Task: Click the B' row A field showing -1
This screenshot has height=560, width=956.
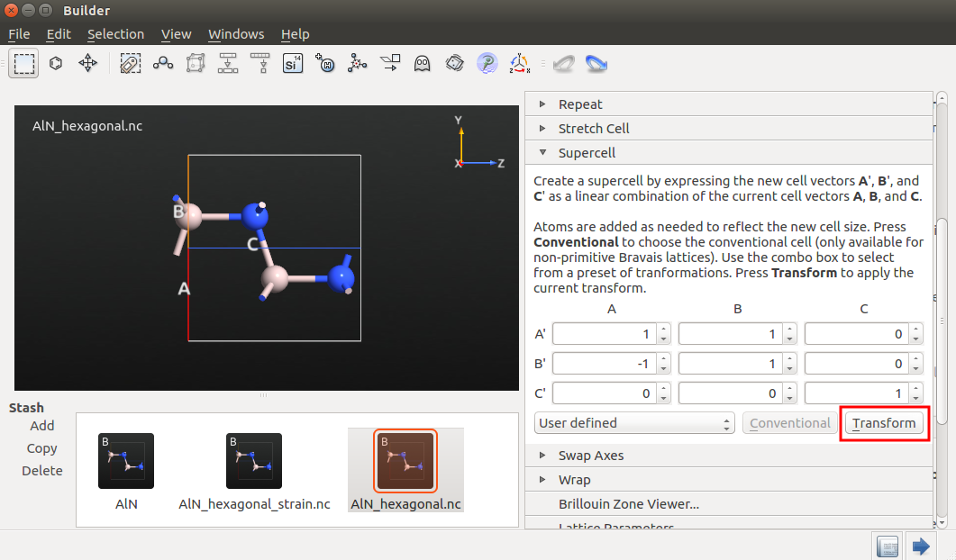Action: coord(605,364)
